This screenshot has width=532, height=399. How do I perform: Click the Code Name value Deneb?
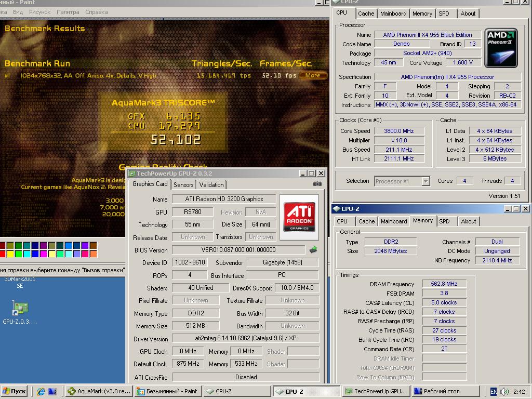pyautogui.click(x=402, y=44)
